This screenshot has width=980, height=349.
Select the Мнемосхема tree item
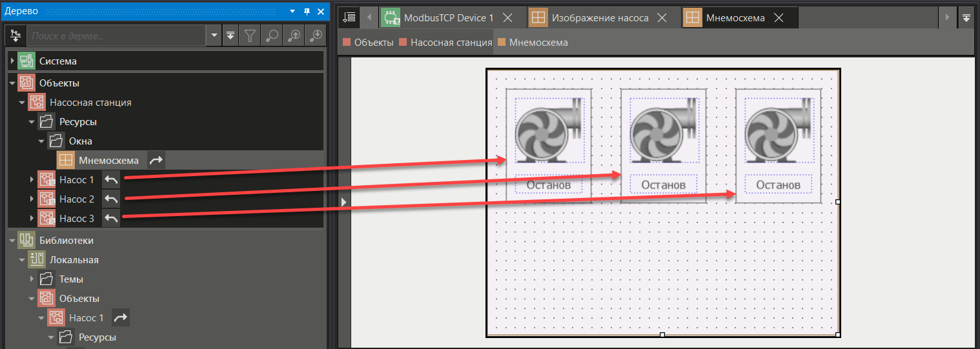pos(108,160)
